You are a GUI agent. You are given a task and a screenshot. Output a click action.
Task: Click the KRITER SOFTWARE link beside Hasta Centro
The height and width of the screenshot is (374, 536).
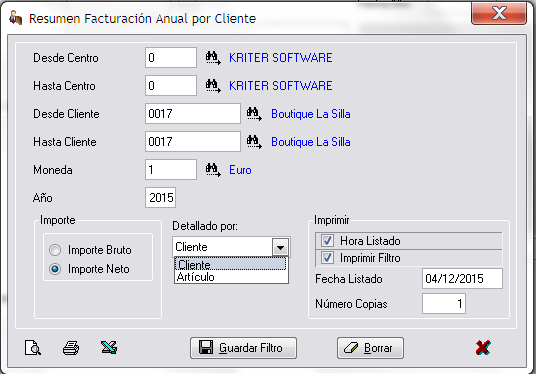[x=281, y=86]
